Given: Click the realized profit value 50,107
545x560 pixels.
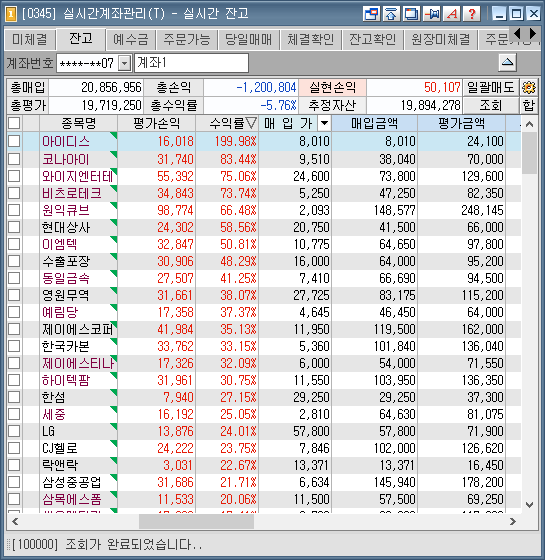Looking at the screenshot, I should pyautogui.click(x=442, y=88).
